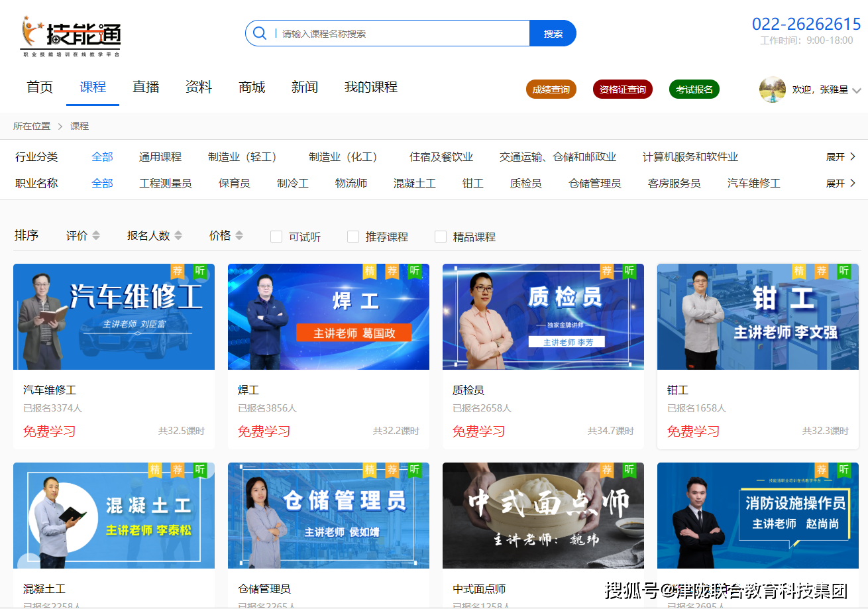Check the 精品课程 checkbox
The width and height of the screenshot is (868, 609).
pyautogui.click(x=441, y=237)
